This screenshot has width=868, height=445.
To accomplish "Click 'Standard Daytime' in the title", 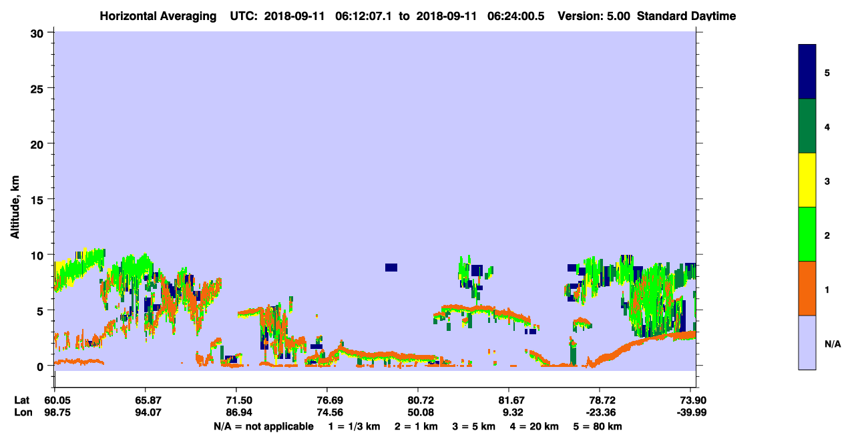I will 686,15.
